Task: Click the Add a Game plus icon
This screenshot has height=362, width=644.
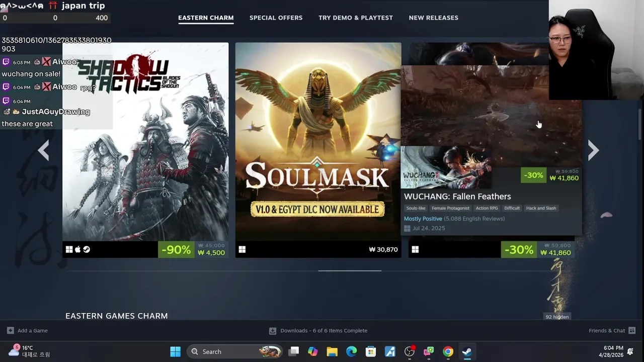Action: 11,330
